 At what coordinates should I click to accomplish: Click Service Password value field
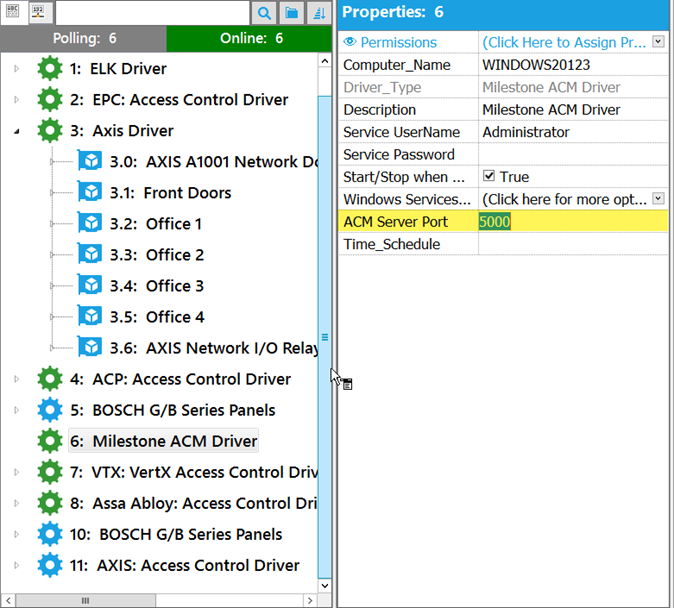[573, 154]
